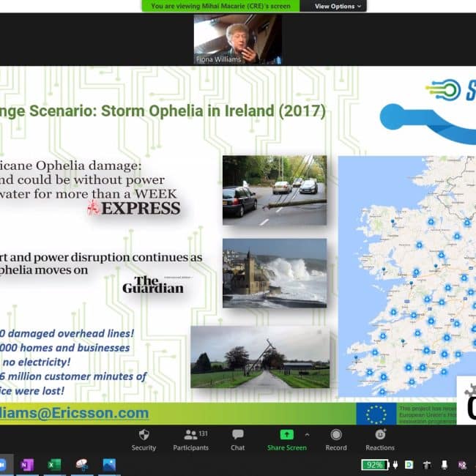Open OneNote from the taskbar
The height and width of the screenshot is (476, 476).
tap(27, 464)
